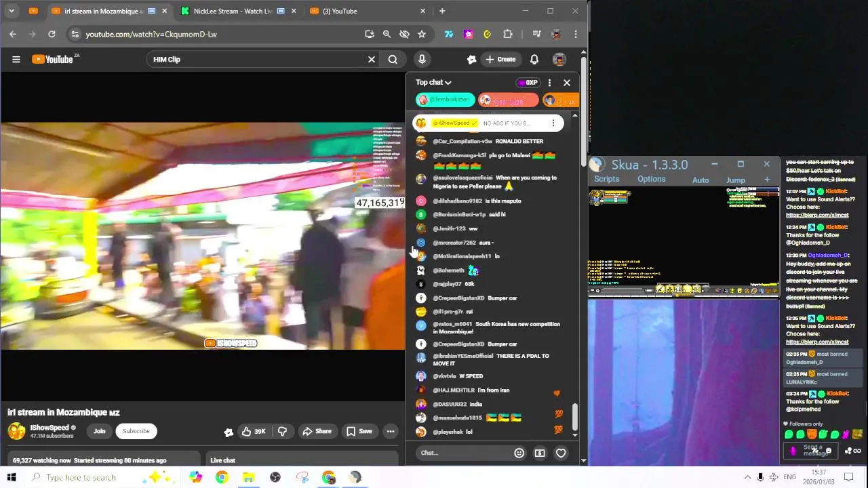Click the plus button in Skua menu bar
Screen dimensions: 868x488
[767, 180]
